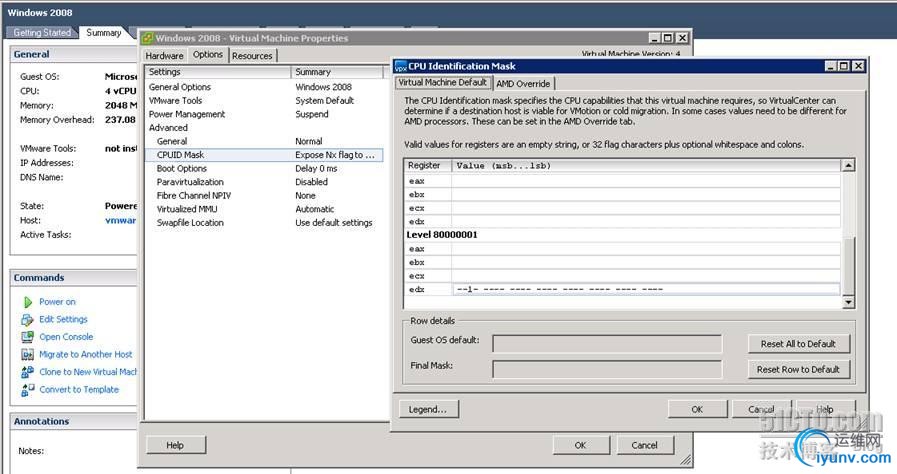Select the Summary tab of Windows 2008
This screenshot has height=474, width=897.
pyautogui.click(x=104, y=33)
